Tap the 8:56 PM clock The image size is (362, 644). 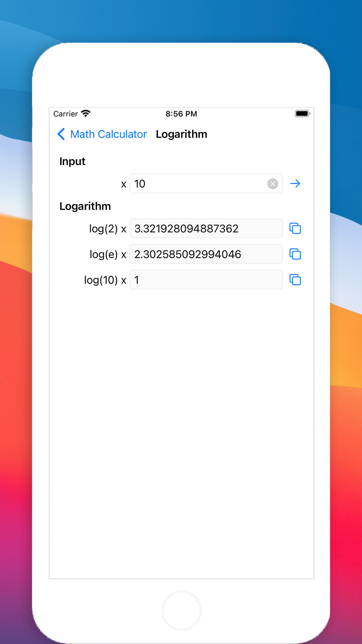pos(181,114)
